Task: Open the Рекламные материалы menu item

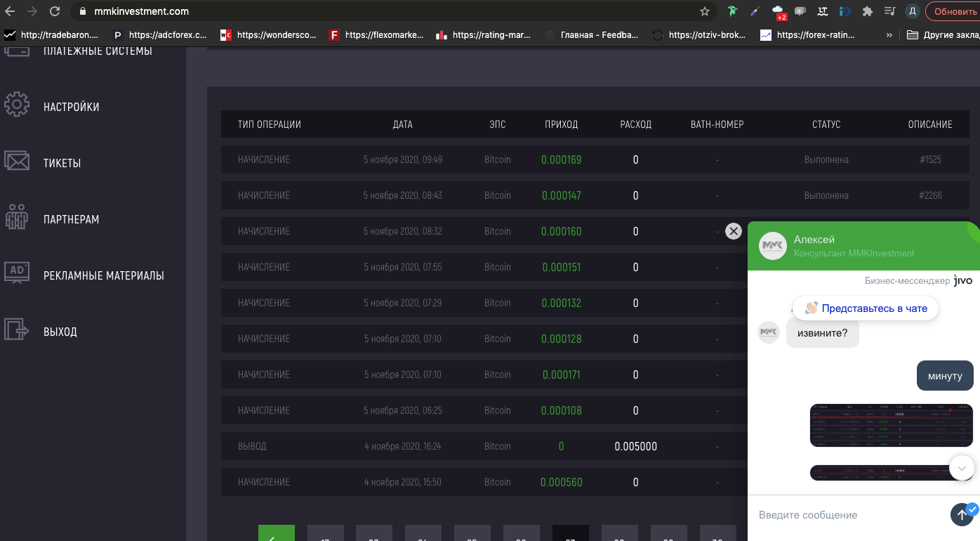Action: click(x=103, y=275)
